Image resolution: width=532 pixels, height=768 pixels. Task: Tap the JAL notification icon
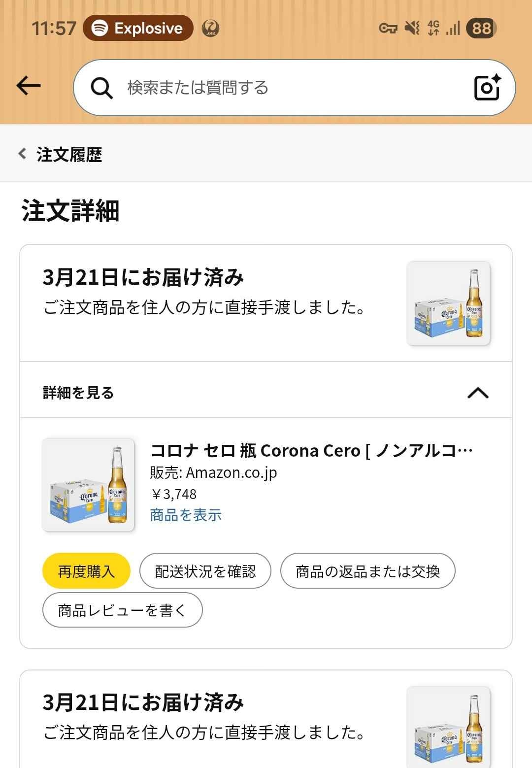point(210,28)
